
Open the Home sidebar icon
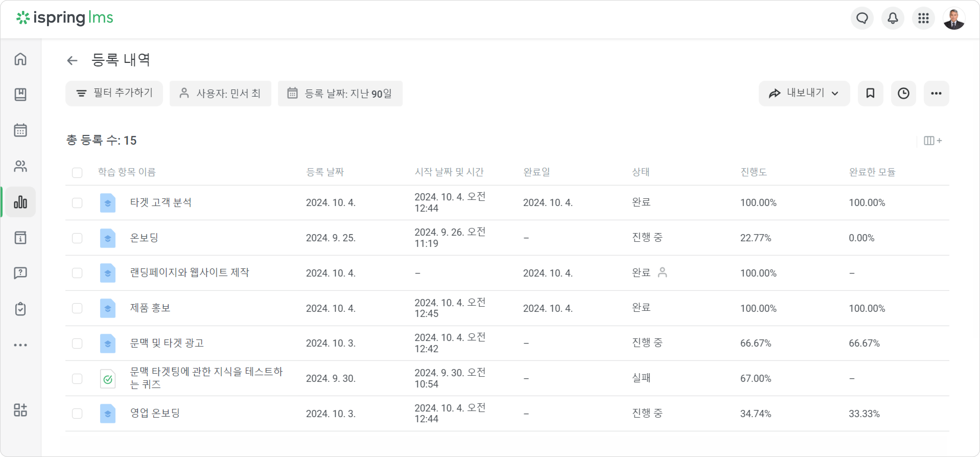click(x=21, y=59)
